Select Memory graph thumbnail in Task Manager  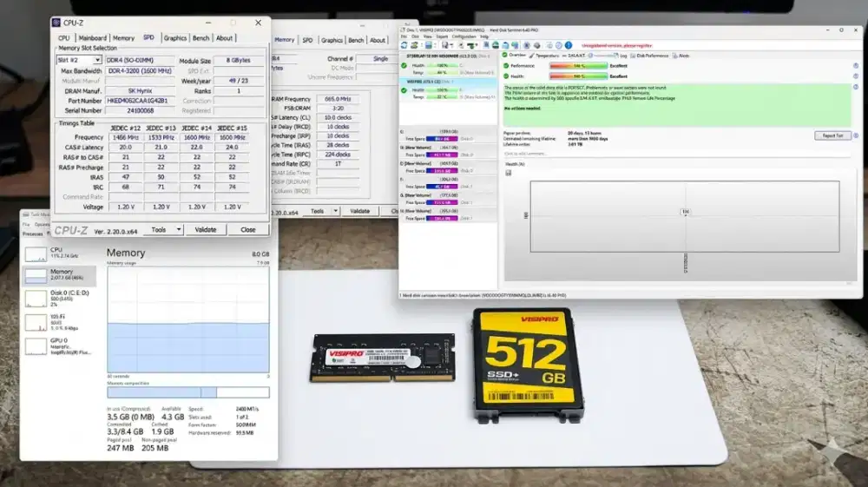coord(36,275)
